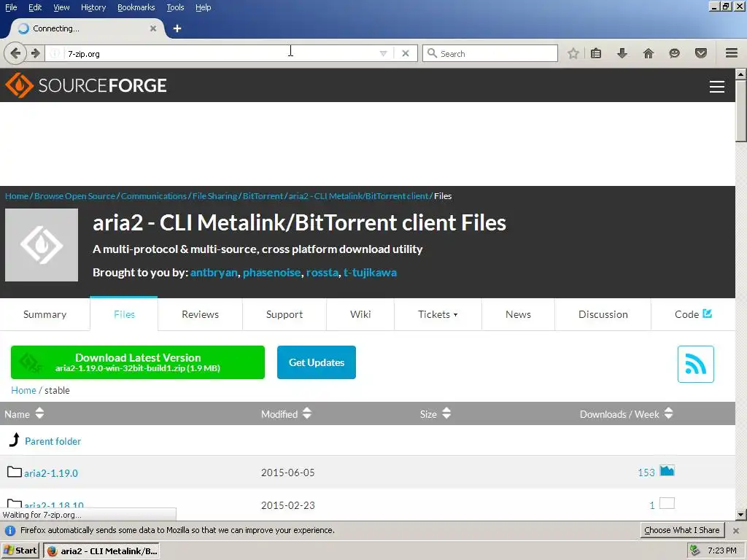Image resolution: width=747 pixels, height=560 pixels.
Task: Sort by Modified column arrows
Action: 307,413
